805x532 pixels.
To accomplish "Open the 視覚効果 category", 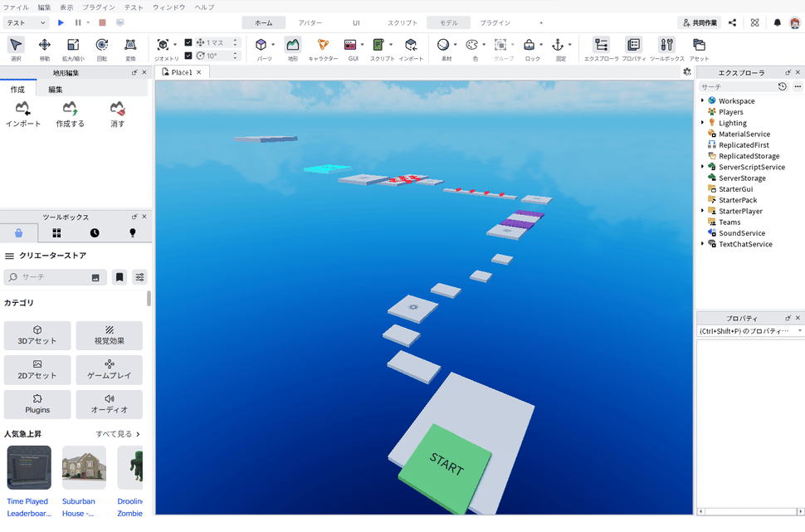I will tap(110, 335).
